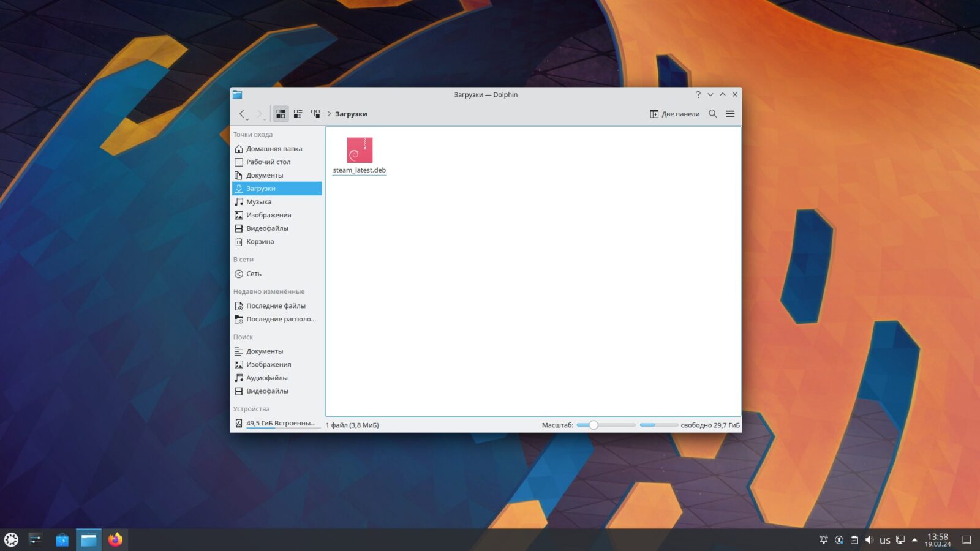Enable split view with Две панели
Viewport: 980px width, 551px height.
tap(674, 114)
